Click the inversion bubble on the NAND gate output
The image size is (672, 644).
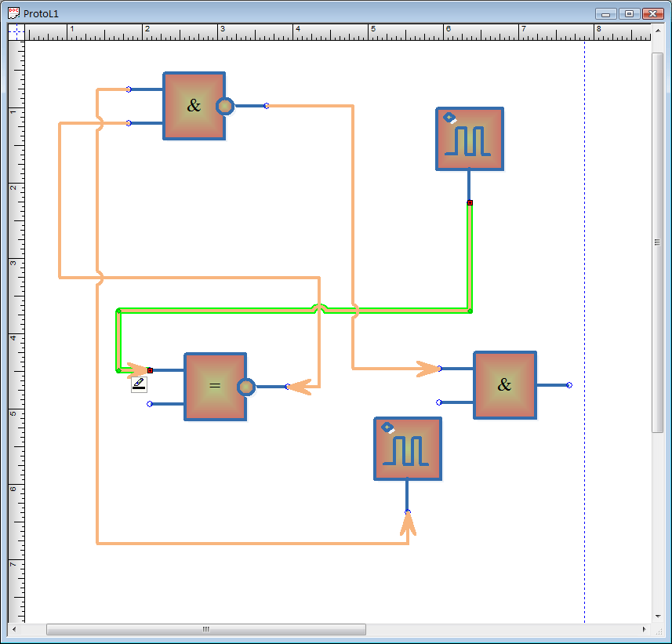tap(225, 106)
